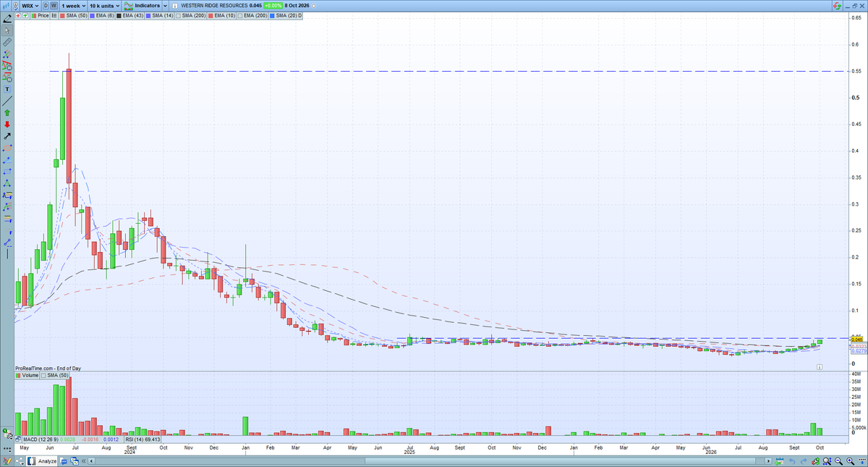Select the black arrow drawing tool

pos(7,135)
